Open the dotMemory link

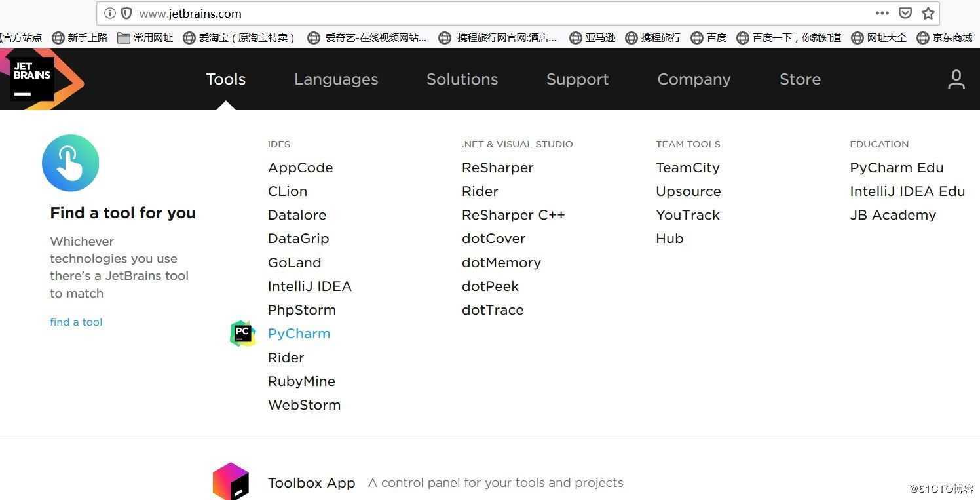(x=501, y=263)
